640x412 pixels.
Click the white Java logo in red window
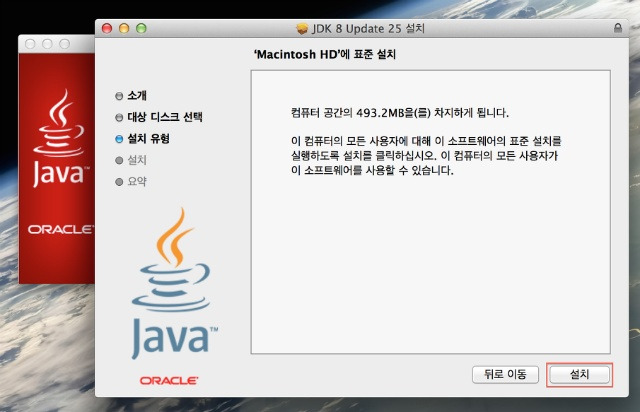[60, 138]
